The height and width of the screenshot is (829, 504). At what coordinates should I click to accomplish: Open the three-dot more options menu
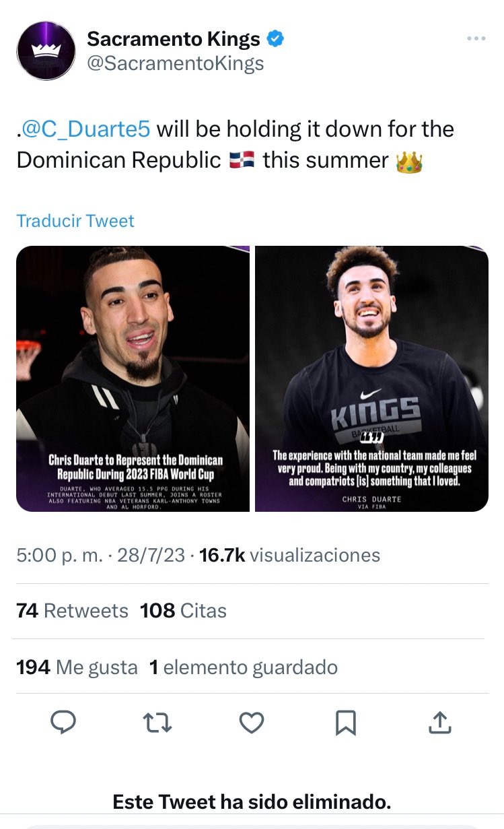[476, 39]
